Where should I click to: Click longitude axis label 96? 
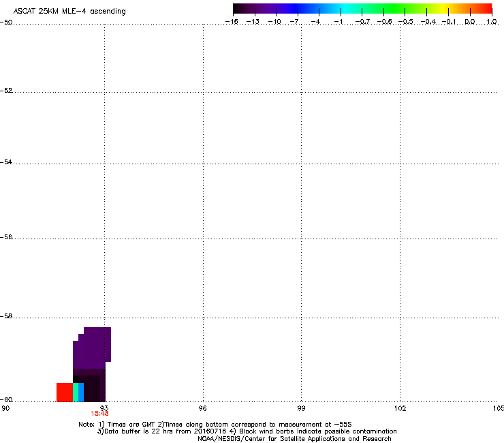pos(202,408)
